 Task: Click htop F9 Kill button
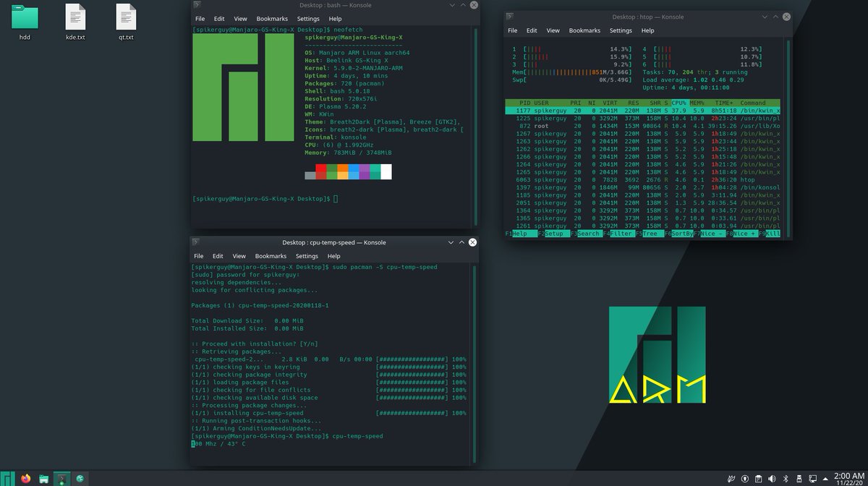click(x=770, y=234)
